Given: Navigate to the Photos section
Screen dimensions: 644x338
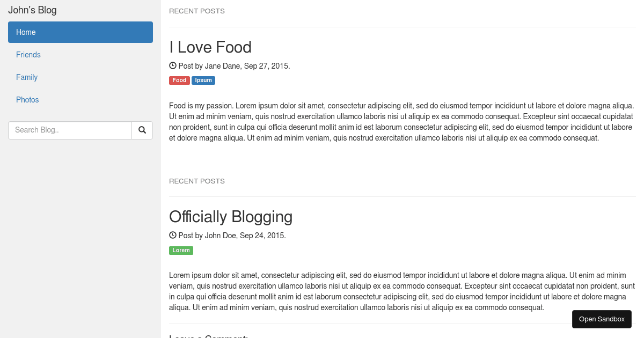Looking at the screenshot, I should click(27, 100).
